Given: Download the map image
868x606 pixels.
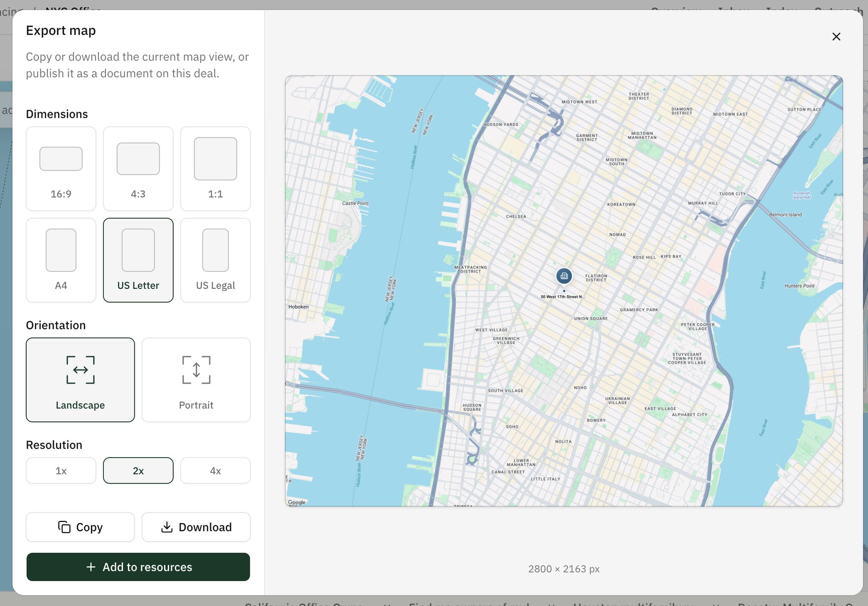Looking at the screenshot, I should pos(196,527).
